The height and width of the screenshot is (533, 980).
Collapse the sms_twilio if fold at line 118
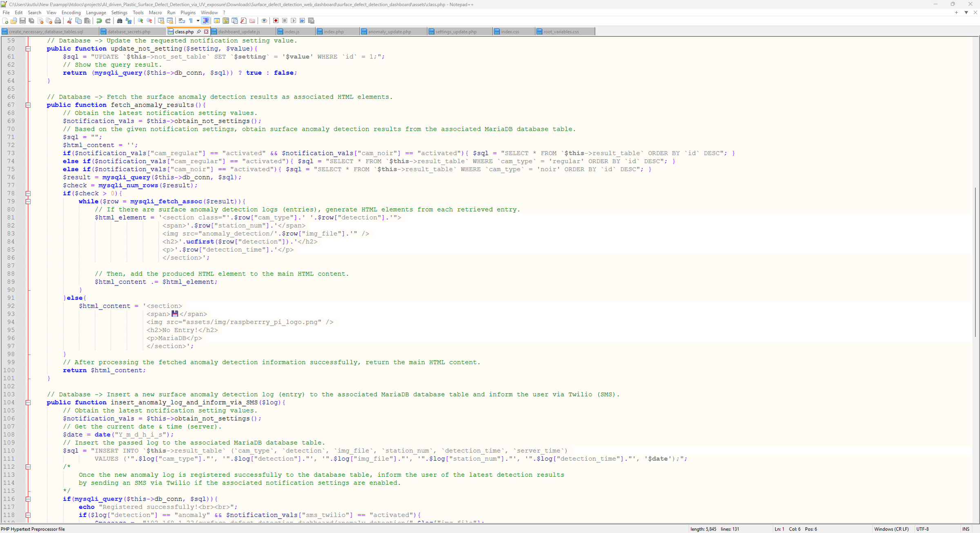coord(28,515)
